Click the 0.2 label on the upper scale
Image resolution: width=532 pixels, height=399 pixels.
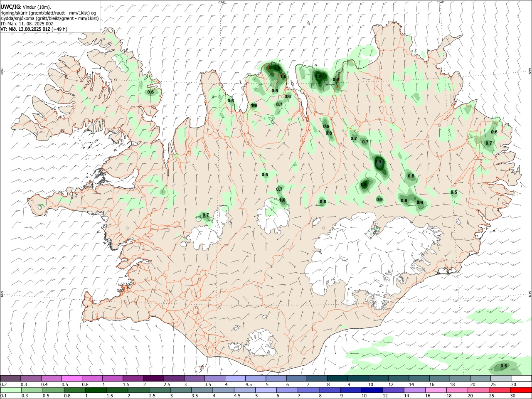pyautogui.click(x=3, y=384)
